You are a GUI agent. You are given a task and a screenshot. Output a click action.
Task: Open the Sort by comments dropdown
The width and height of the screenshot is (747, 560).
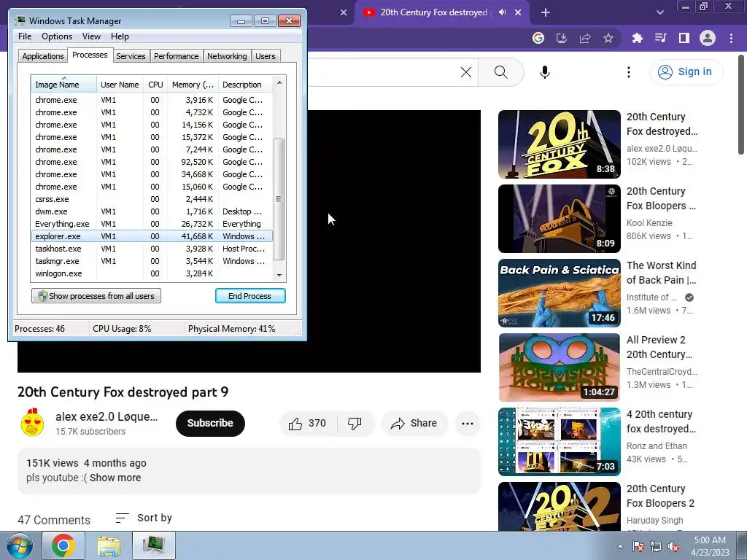pyautogui.click(x=144, y=518)
